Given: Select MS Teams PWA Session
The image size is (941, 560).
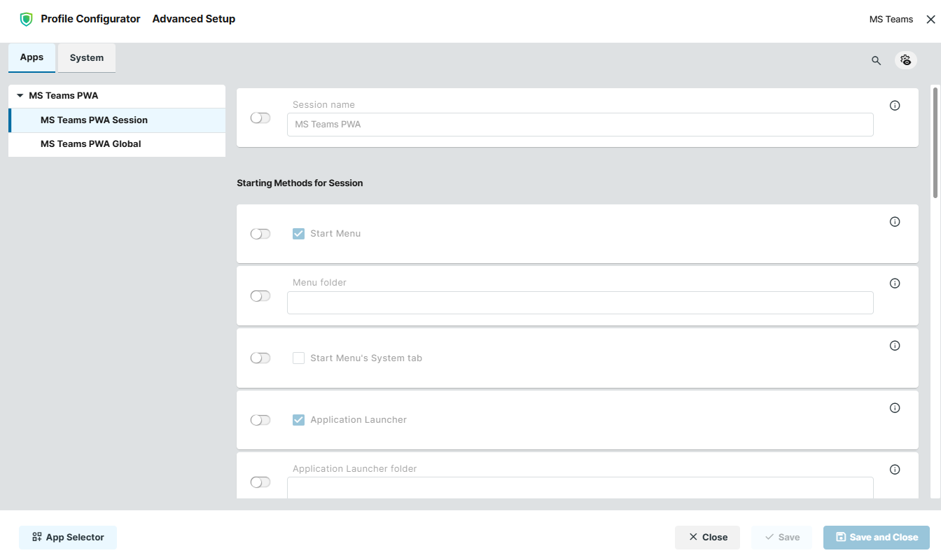Looking at the screenshot, I should click(117, 120).
